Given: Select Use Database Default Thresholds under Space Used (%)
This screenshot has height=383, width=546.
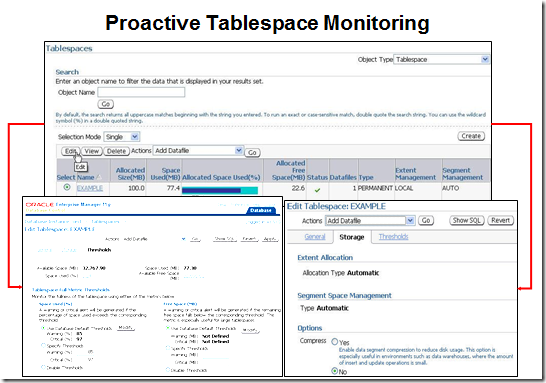Looking at the screenshot, I should [x=43, y=328].
